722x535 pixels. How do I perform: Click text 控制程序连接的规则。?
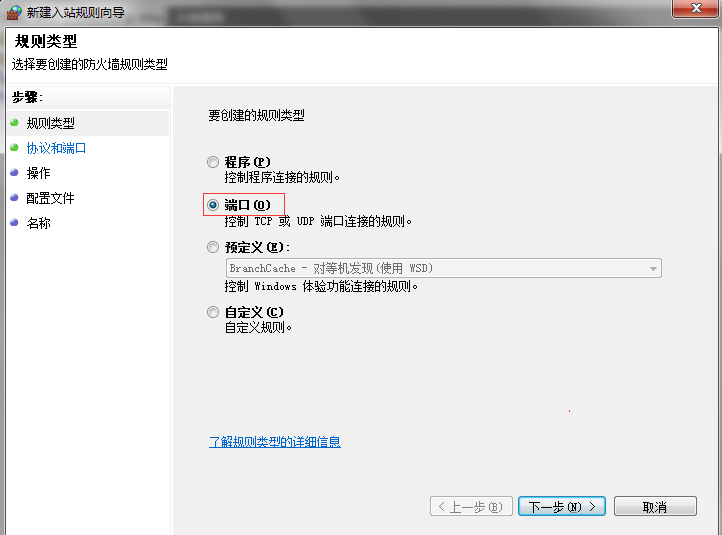point(282,177)
